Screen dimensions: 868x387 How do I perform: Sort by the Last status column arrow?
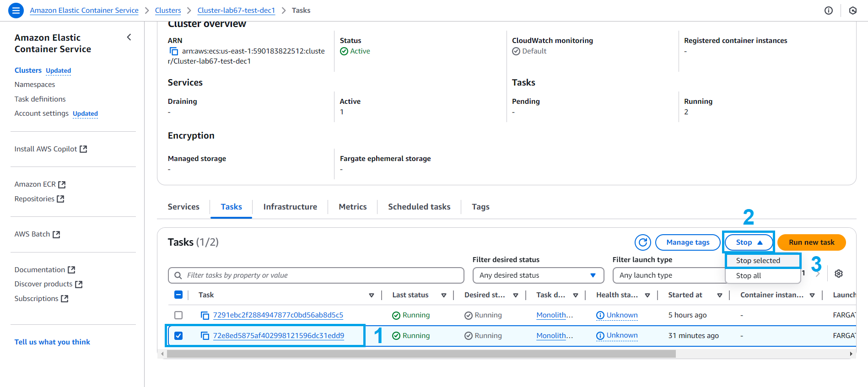[x=444, y=296]
